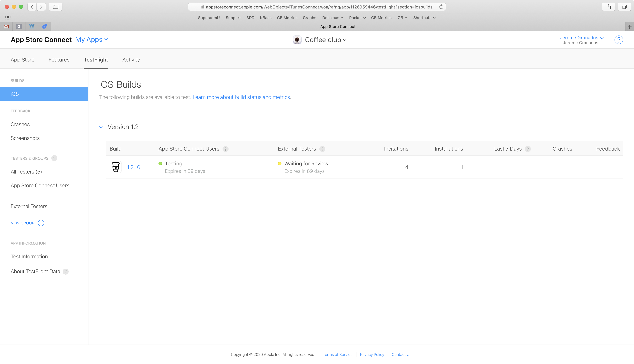634x364 pixels.
Task: Open help icon beside About TestFlight Data
Action: [66, 272]
